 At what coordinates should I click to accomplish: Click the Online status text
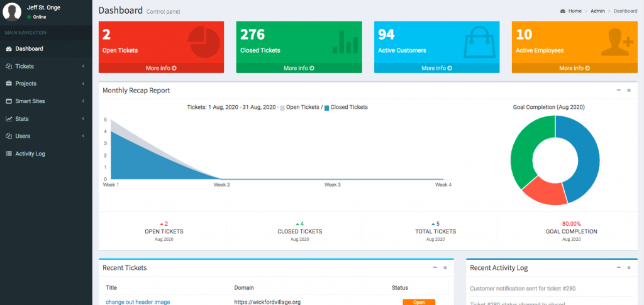(x=40, y=17)
